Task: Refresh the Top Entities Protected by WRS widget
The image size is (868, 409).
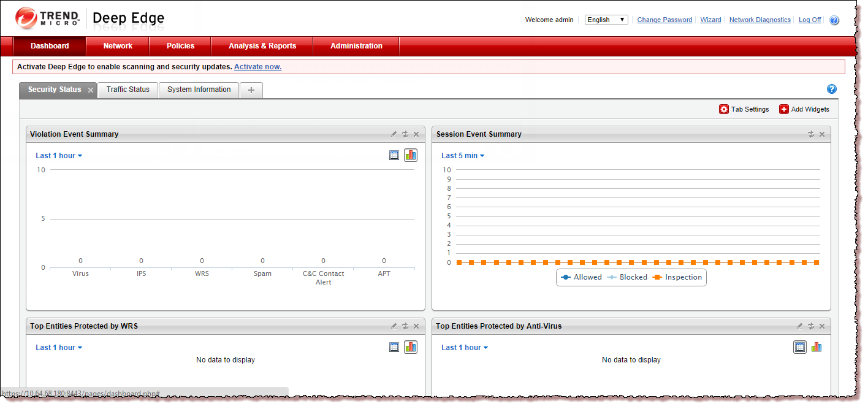Action: coord(405,326)
